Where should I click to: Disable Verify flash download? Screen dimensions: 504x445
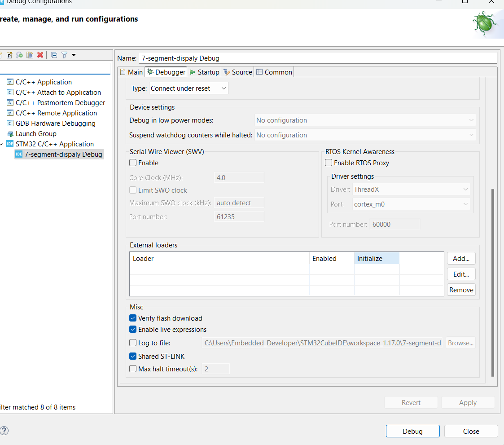click(133, 318)
